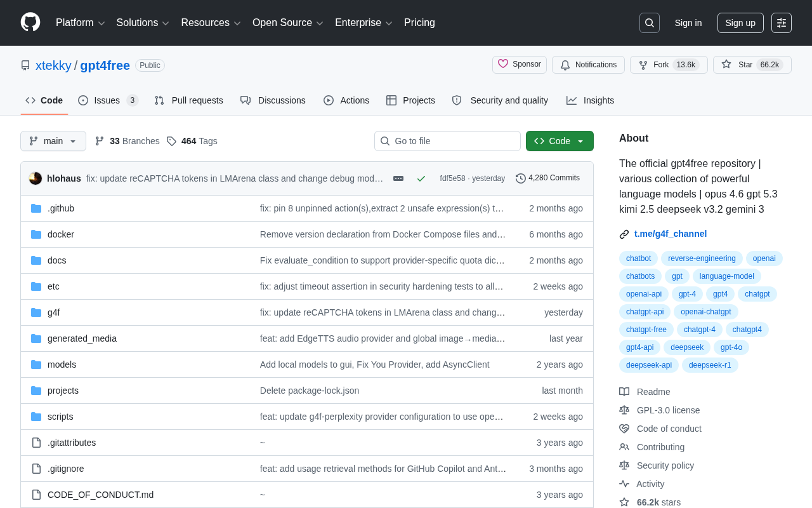
Task: Click the Sign up button
Action: pyautogui.click(x=740, y=23)
